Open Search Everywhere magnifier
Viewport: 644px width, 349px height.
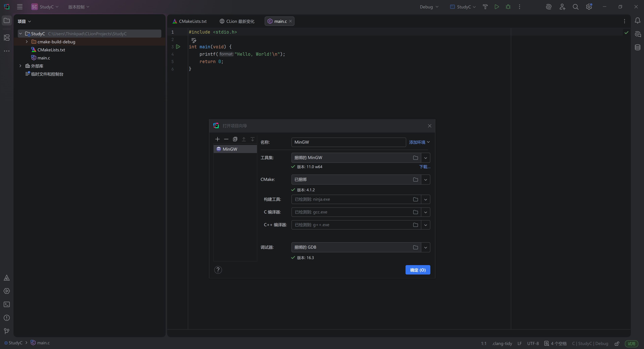(x=576, y=7)
